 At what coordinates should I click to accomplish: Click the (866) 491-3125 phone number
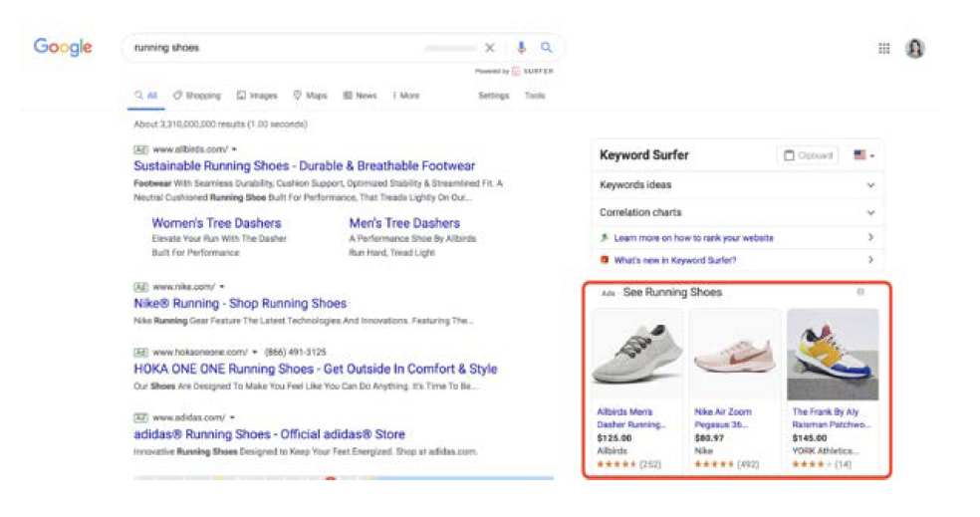tap(296, 352)
